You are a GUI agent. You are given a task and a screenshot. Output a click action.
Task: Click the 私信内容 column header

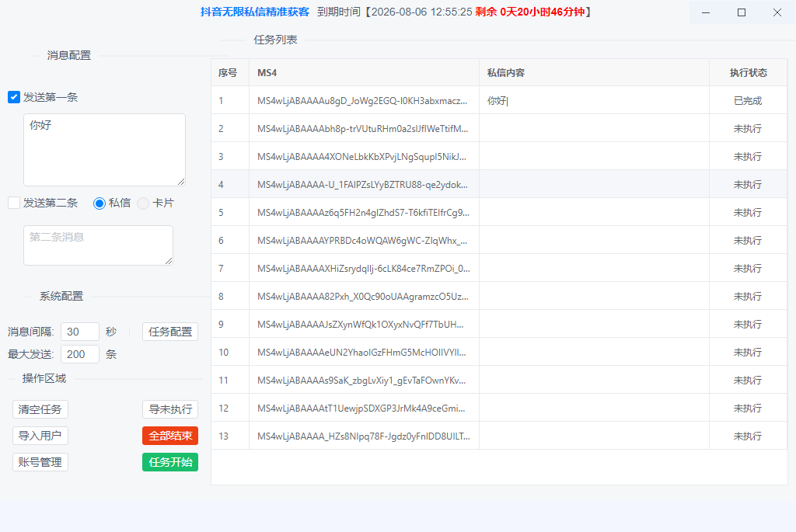[594, 72]
